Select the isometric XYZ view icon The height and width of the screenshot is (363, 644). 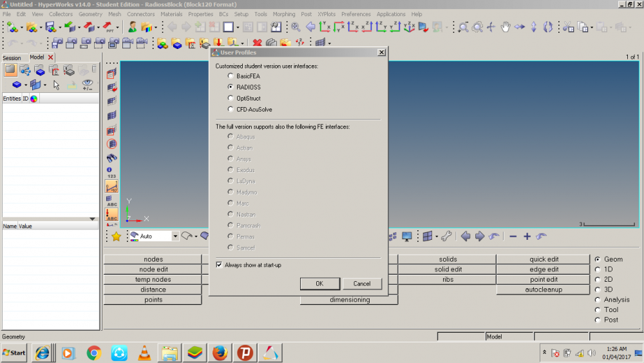tap(409, 27)
